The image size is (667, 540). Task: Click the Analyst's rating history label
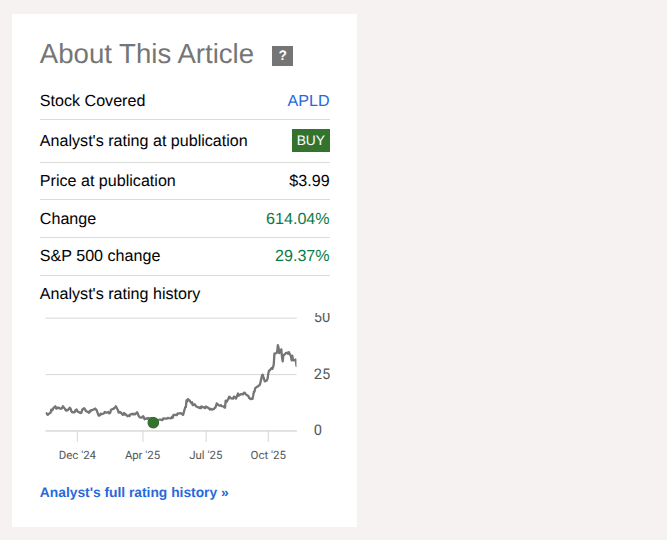tap(120, 293)
